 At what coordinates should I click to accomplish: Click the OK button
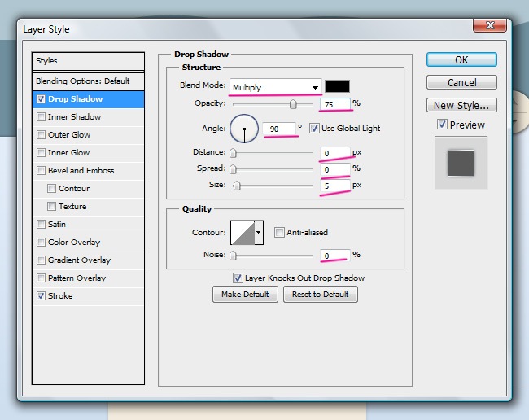tap(461, 59)
